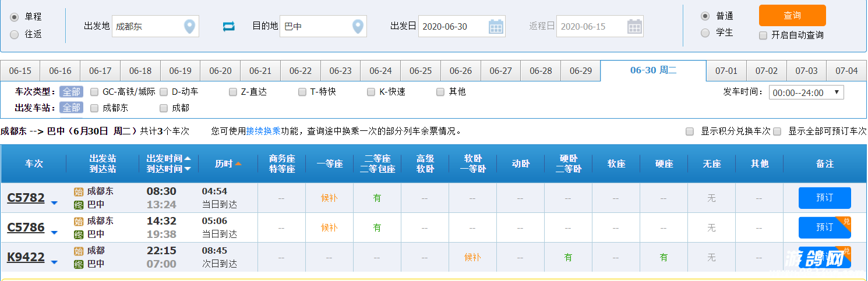
Task: Click departure date field 2020-06-30
Action: 461,26
